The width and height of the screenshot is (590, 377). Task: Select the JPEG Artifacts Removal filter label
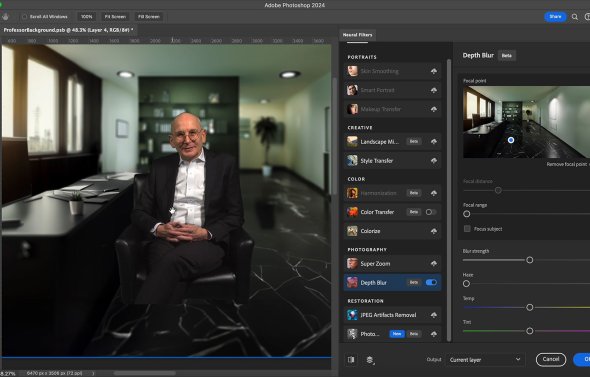[x=388, y=315]
